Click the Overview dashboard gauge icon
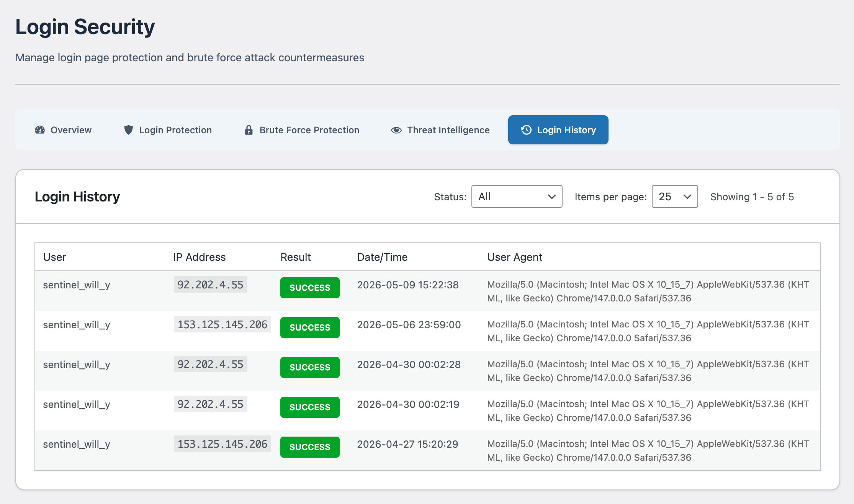This screenshot has width=854, height=504. pos(40,130)
